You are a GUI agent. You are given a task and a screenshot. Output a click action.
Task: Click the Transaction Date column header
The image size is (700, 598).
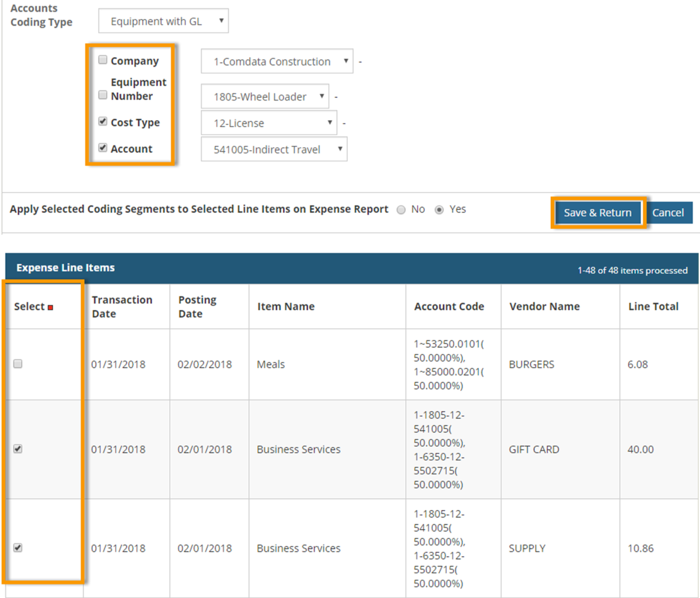coord(123,306)
